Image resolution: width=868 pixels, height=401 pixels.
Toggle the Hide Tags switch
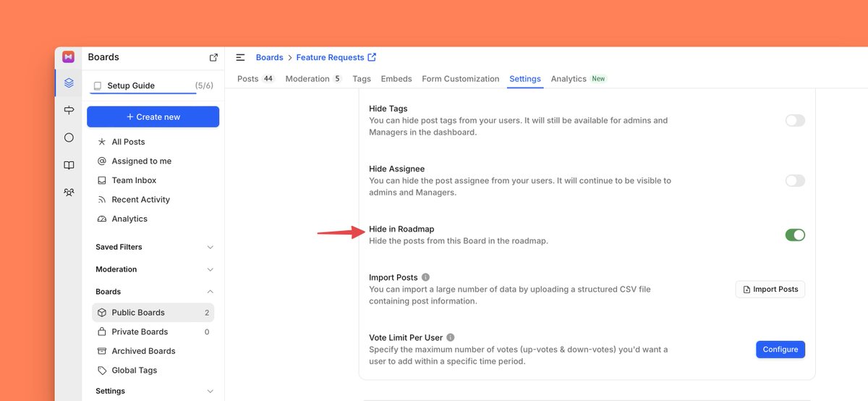[x=795, y=121]
